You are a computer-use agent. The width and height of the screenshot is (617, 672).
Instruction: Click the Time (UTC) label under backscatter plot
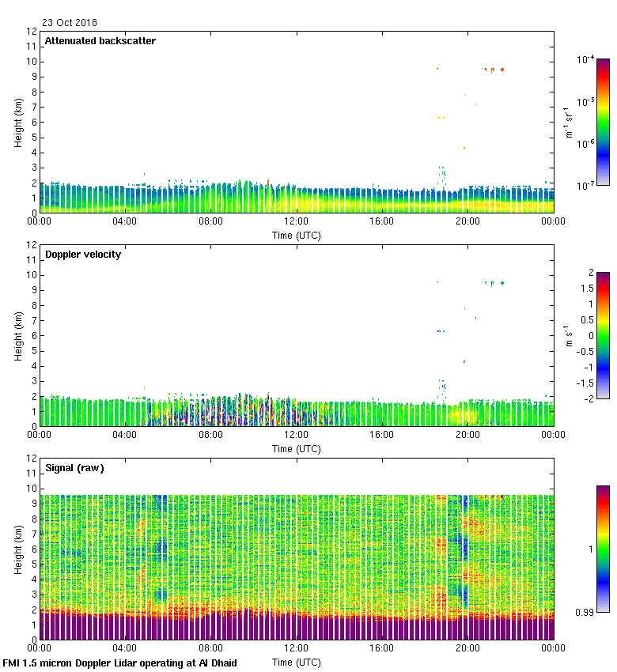297,235
